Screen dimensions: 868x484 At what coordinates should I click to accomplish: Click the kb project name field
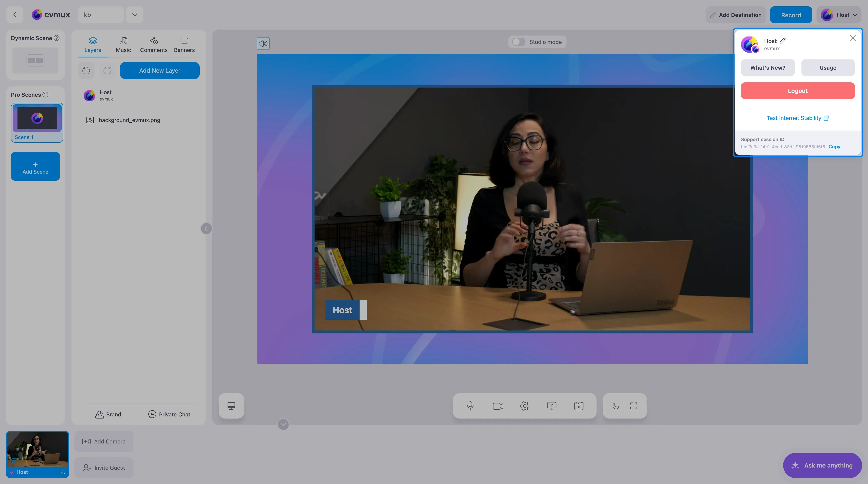point(101,15)
